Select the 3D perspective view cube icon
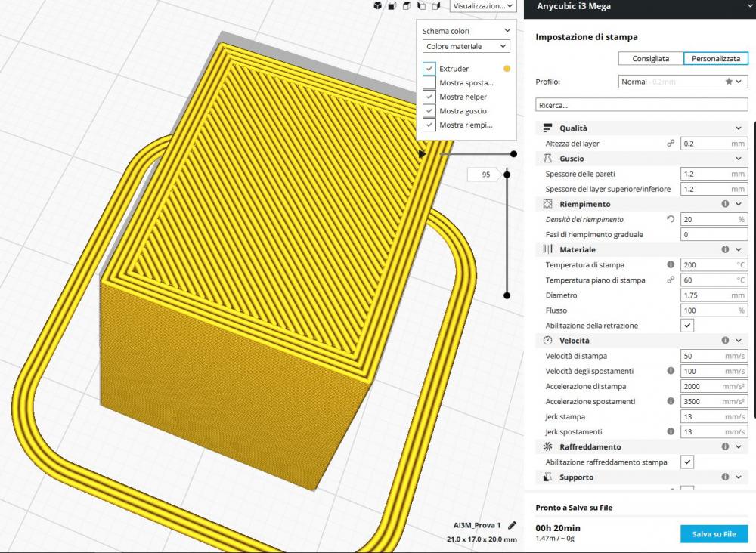 pyautogui.click(x=378, y=6)
